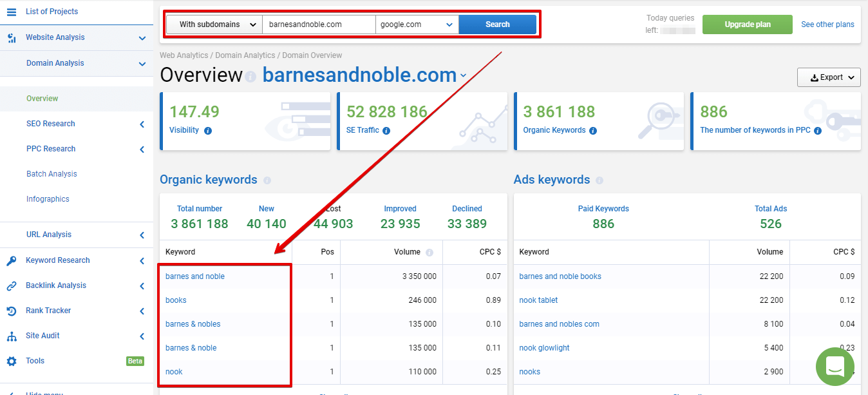Click the domain input field barnesandnoble.com
868x395 pixels.
(x=319, y=24)
